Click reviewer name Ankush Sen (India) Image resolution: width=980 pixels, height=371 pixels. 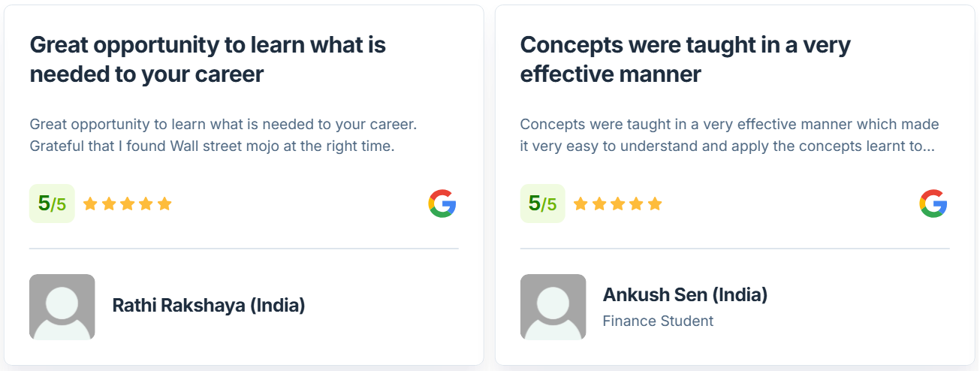tap(685, 295)
